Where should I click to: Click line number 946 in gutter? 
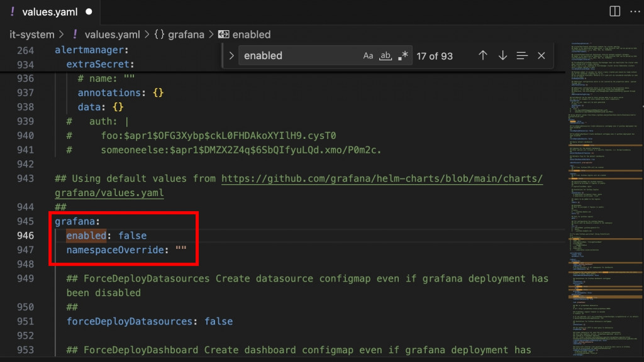[x=25, y=236]
